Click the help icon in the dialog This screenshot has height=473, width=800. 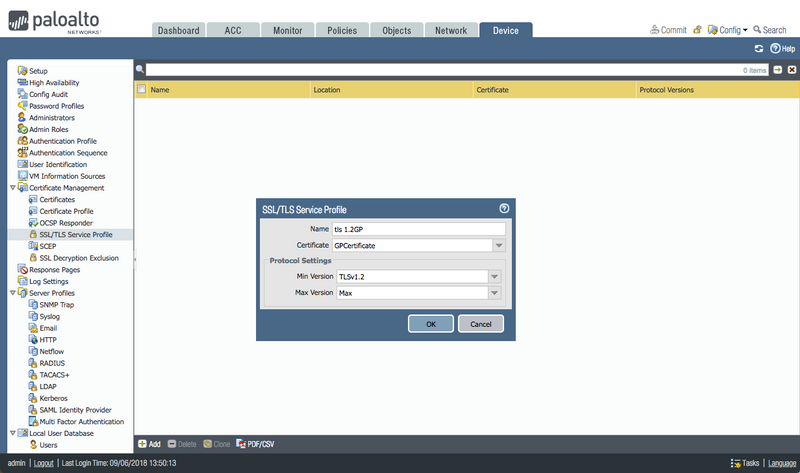[504, 208]
